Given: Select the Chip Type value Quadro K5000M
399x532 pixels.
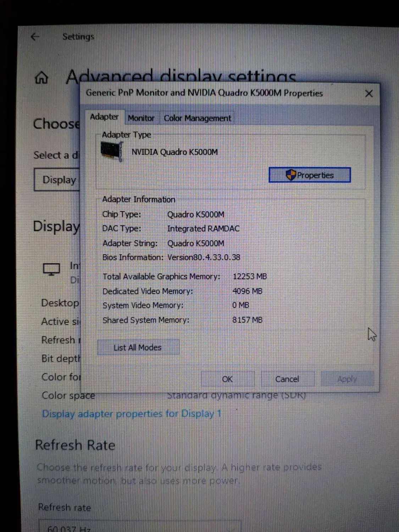Looking at the screenshot, I should click(x=196, y=215).
